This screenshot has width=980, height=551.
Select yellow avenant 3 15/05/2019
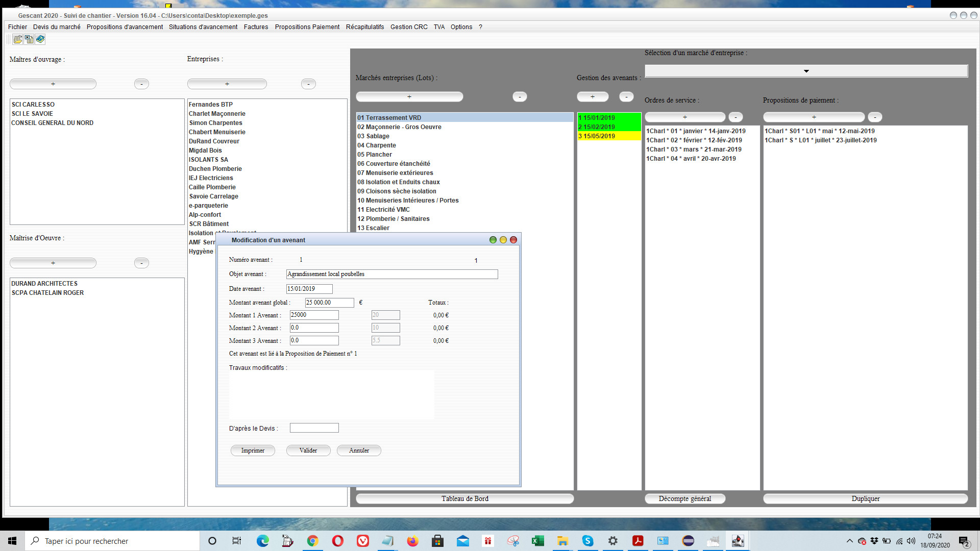[x=609, y=136]
